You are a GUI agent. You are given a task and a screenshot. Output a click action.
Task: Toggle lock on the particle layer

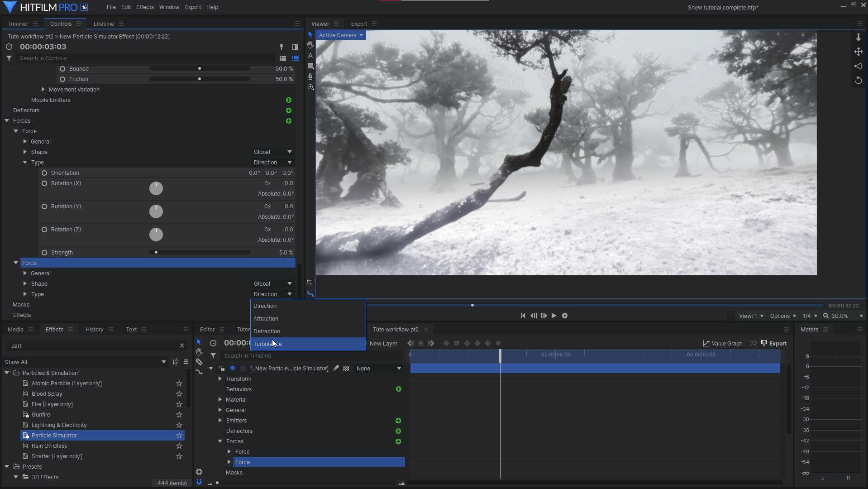(222, 368)
